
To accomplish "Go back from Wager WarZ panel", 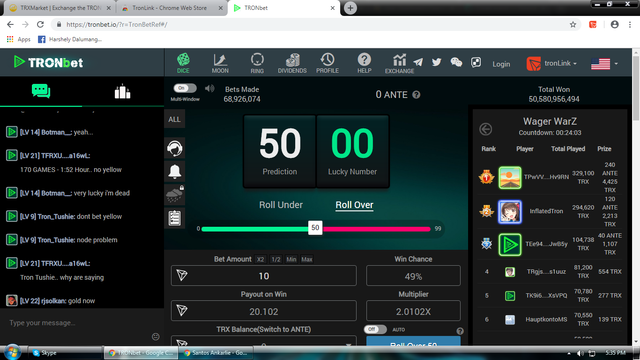I will click(486, 129).
